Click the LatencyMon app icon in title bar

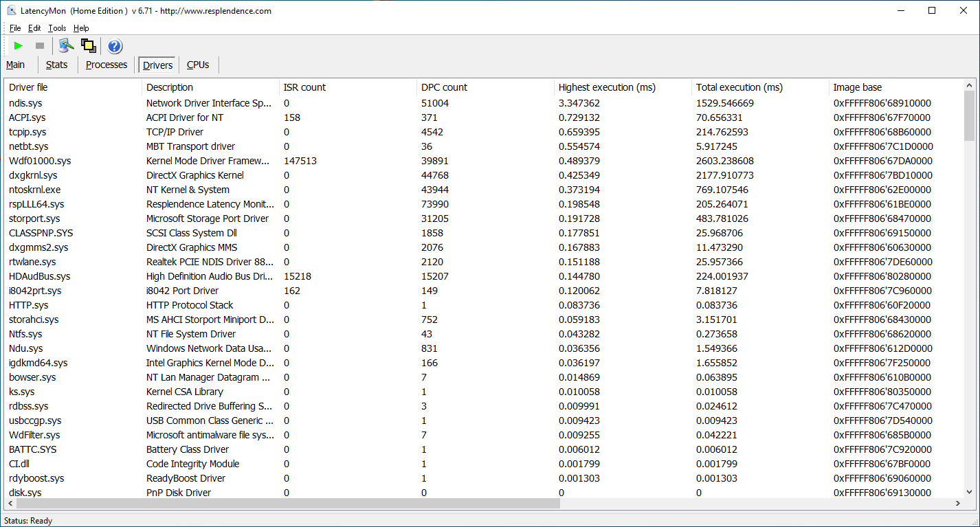pyautogui.click(x=11, y=10)
